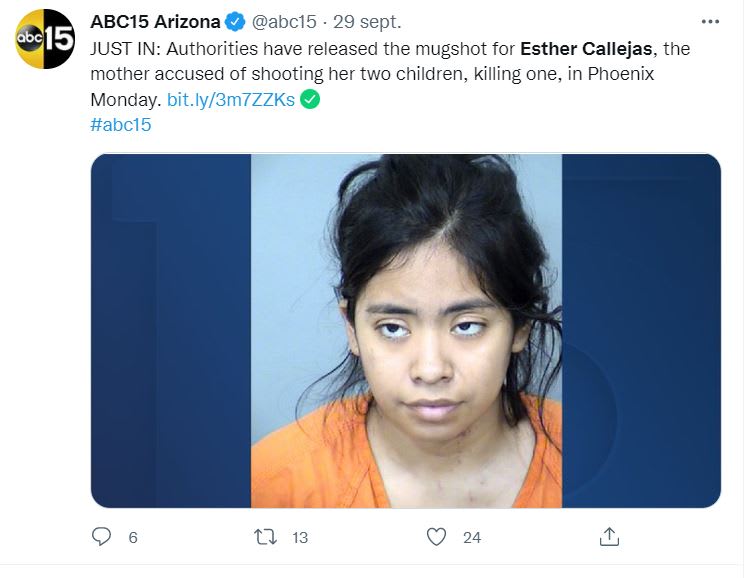752x578 pixels.
Task: Like the tweet with the heart icon
Action: click(x=436, y=537)
